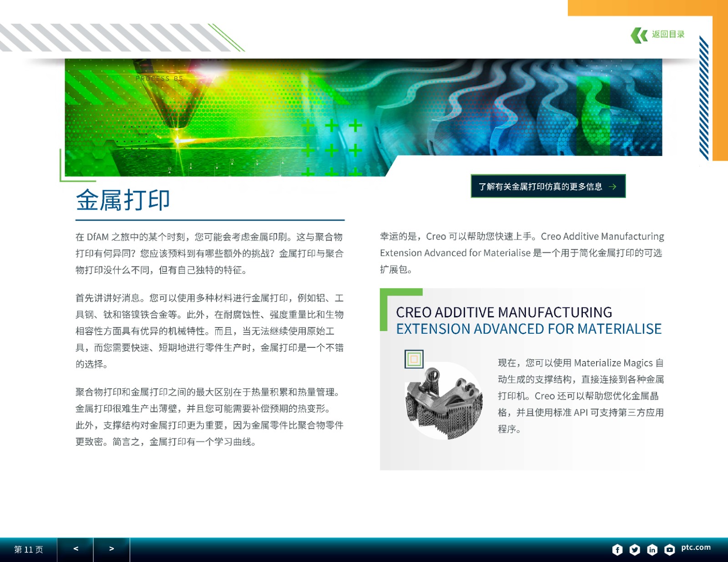Click paragraph starting 现在，您可以使用 Materialize Magics
Viewport: 728px width, 562px height.
tap(581, 396)
